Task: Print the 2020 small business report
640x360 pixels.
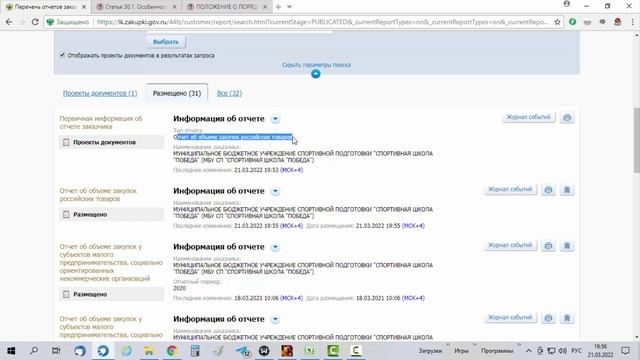Action: [x=548, y=246]
